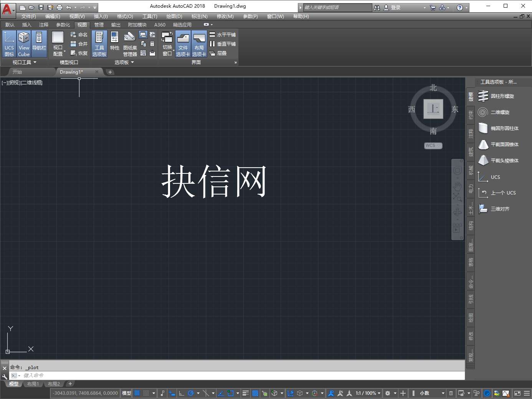This screenshot has width=532, height=399.
Task: Click 东 direction on ViewCube compass
Action: point(455,109)
